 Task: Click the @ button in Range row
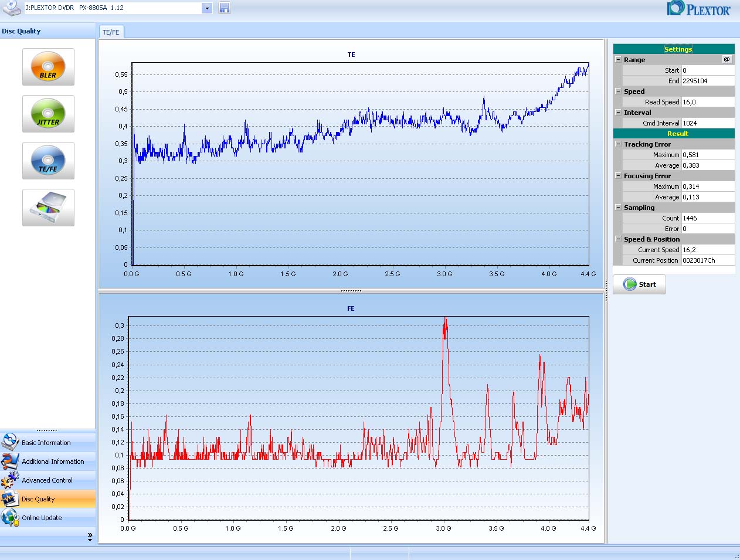coord(727,59)
